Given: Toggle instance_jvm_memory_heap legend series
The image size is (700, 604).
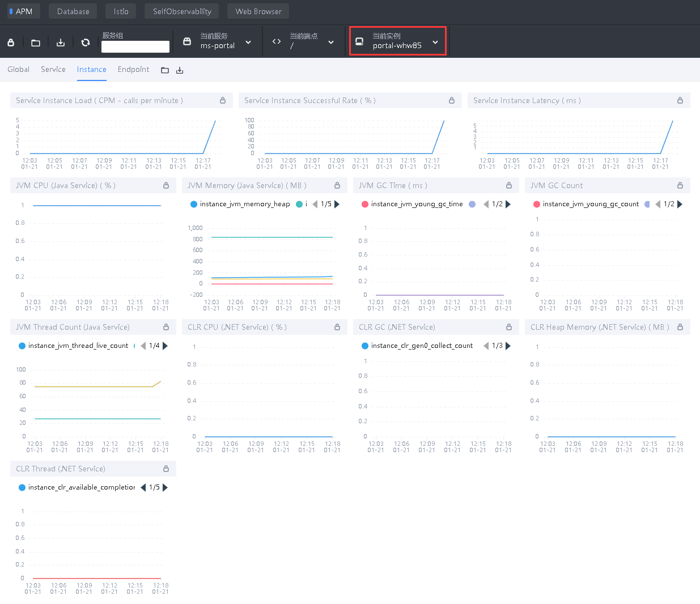Looking at the screenshot, I should pos(240,204).
